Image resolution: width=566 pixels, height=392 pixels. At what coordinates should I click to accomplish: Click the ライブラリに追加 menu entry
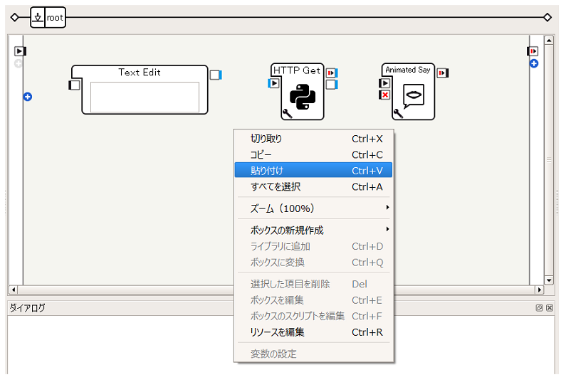313,246
